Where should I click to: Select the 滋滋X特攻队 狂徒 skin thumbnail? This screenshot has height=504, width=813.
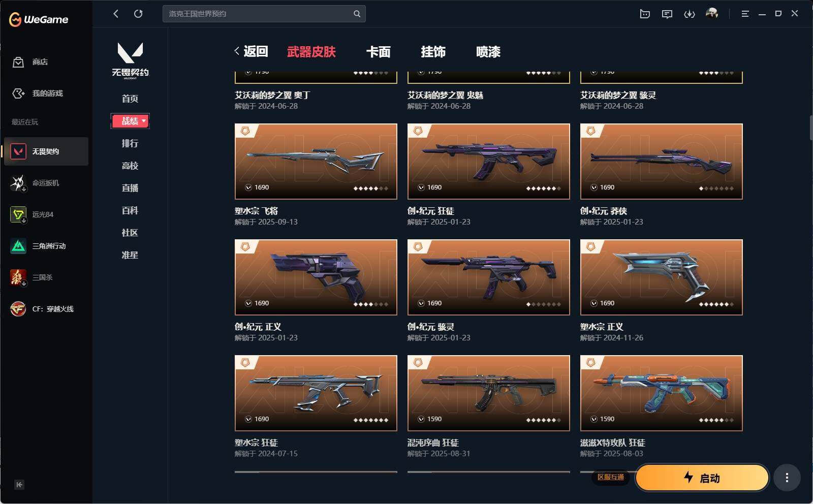coord(662,393)
